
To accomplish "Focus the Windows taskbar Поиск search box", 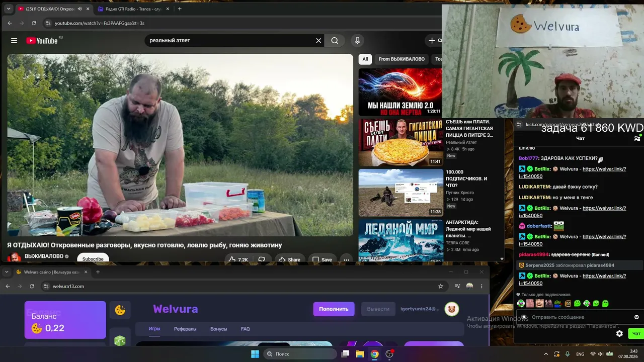I will pos(300,354).
